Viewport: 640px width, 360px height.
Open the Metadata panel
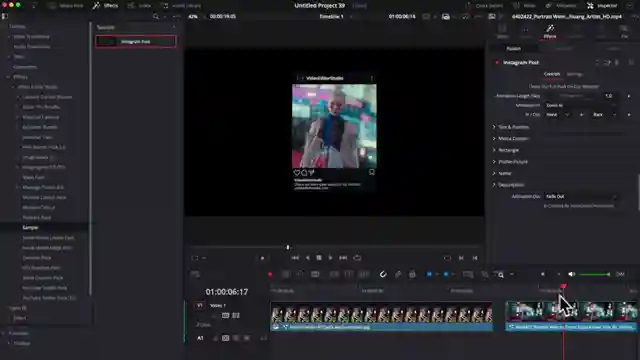(561, 6)
